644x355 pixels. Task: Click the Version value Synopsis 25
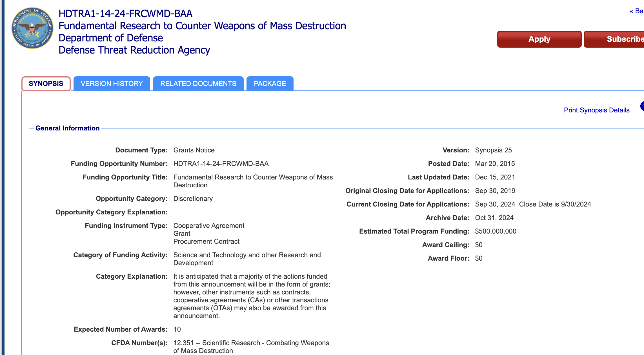pos(493,150)
